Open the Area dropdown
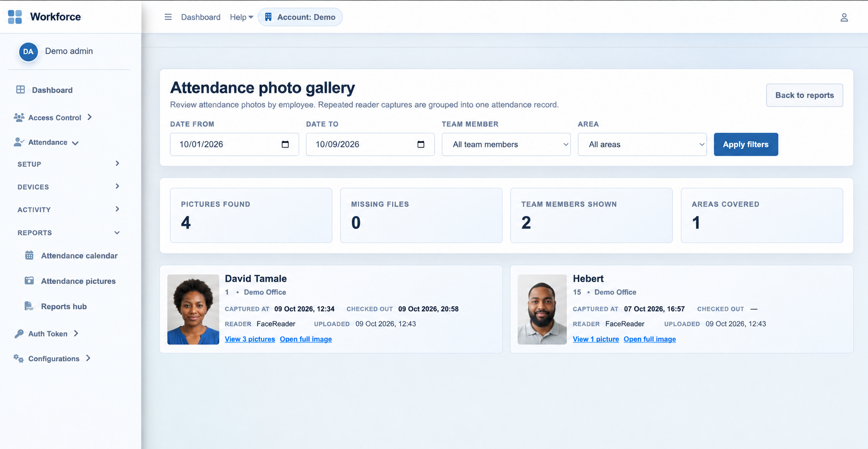Image resolution: width=868 pixels, height=449 pixels. 642,144
